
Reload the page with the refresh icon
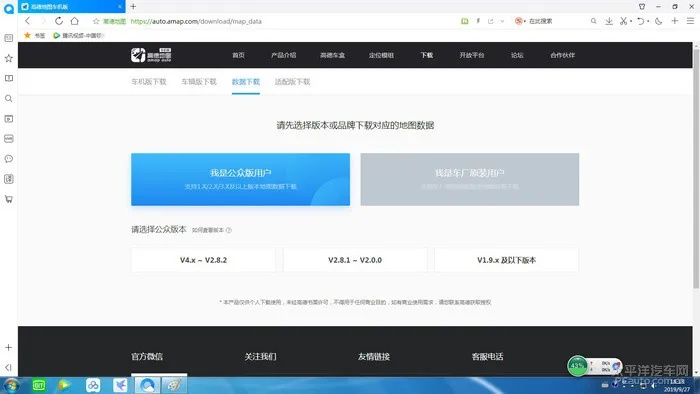[58, 21]
